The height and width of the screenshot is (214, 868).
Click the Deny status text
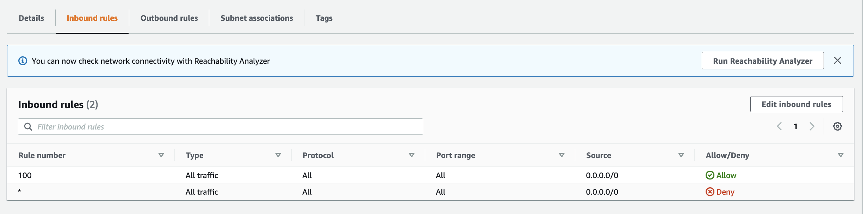(725, 192)
